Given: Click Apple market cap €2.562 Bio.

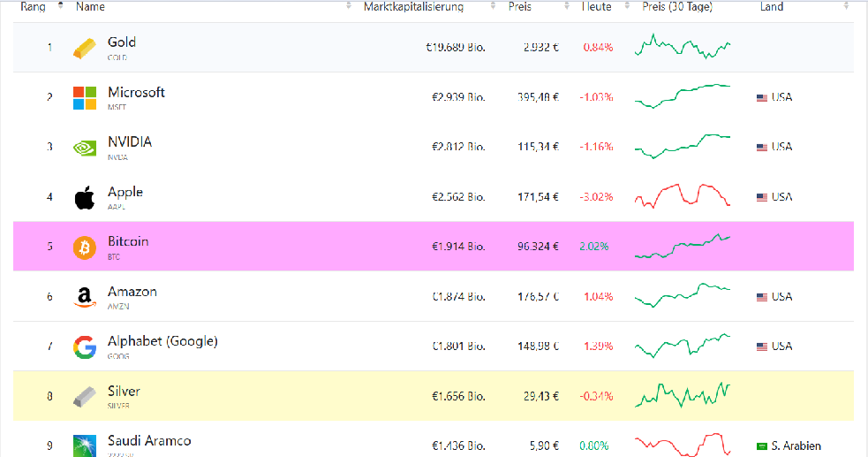Looking at the screenshot, I should pyautogui.click(x=458, y=197).
